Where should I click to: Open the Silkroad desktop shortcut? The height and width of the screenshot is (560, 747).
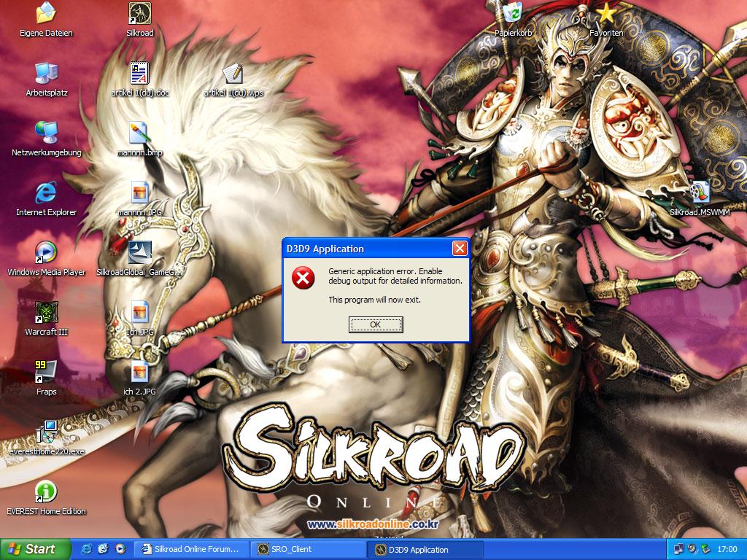(x=139, y=14)
